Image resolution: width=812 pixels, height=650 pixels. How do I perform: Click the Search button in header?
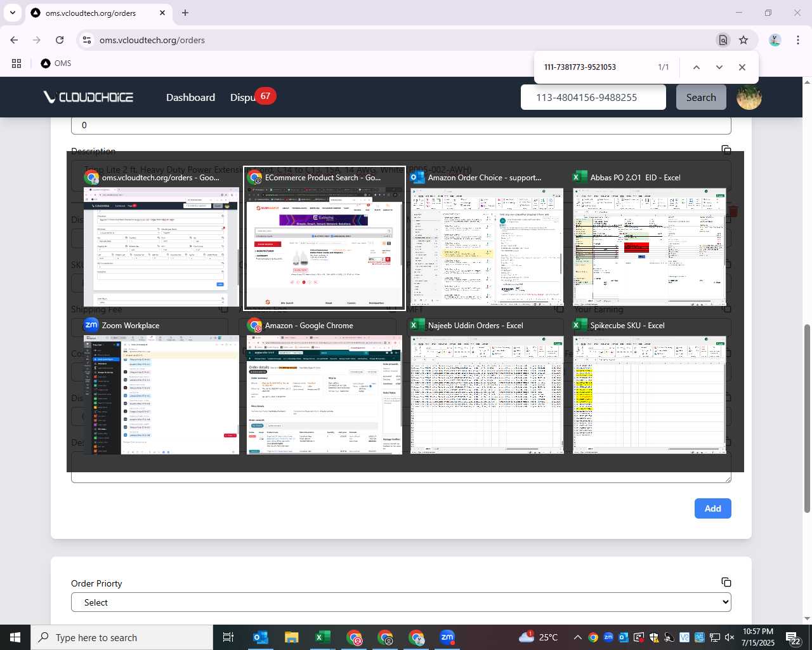(x=701, y=97)
